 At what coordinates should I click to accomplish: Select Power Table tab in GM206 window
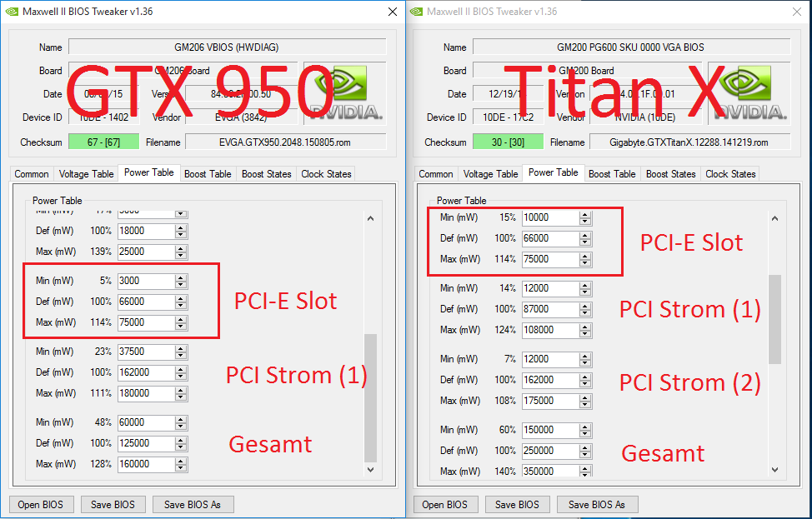tap(149, 172)
